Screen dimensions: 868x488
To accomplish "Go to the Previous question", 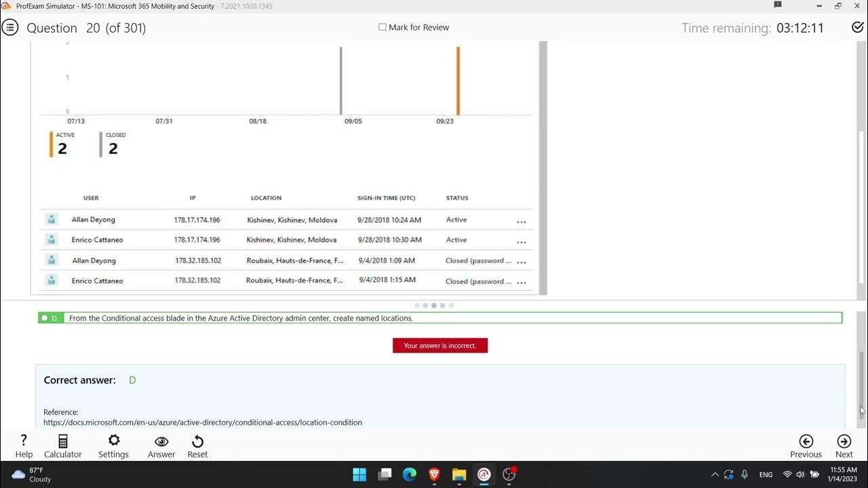I will (x=806, y=447).
